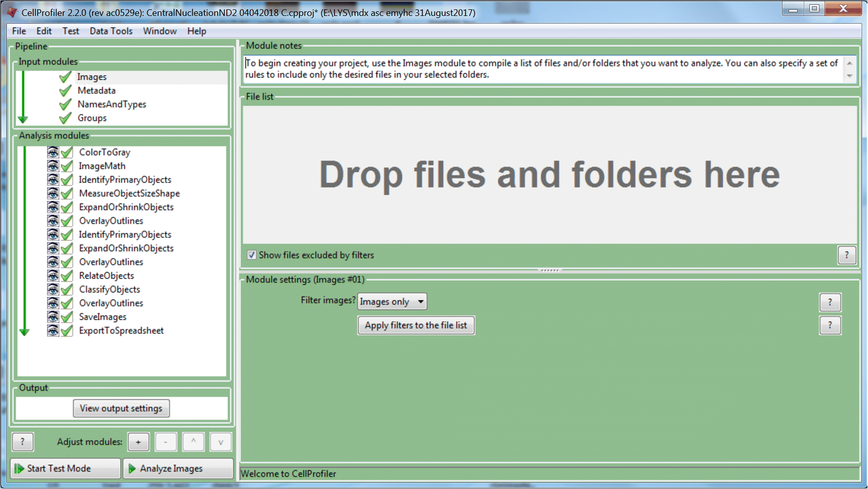Select the Metadata input module
This screenshot has width=868, height=489.
coord(96,91)
